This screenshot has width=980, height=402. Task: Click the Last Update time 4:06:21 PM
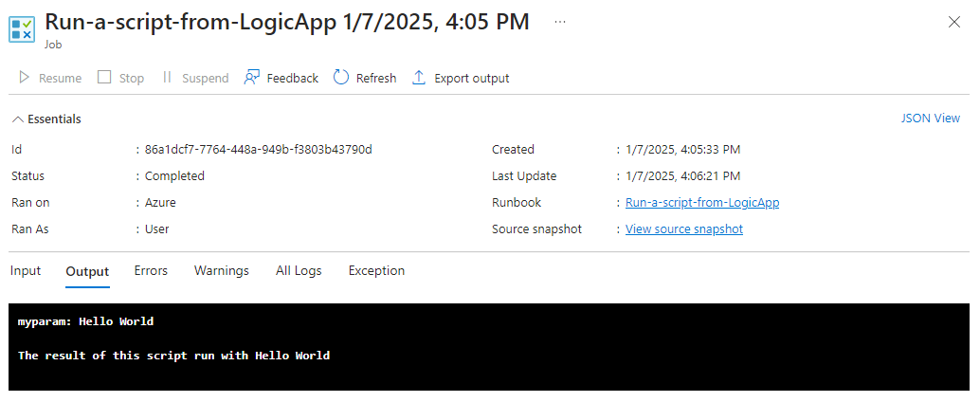click(683, 176)
